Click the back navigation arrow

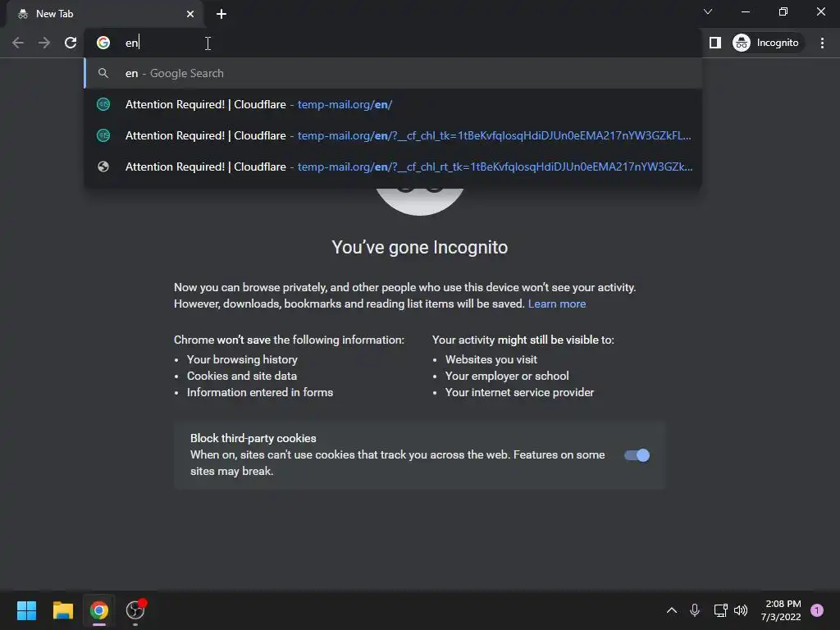pos(18,43)
